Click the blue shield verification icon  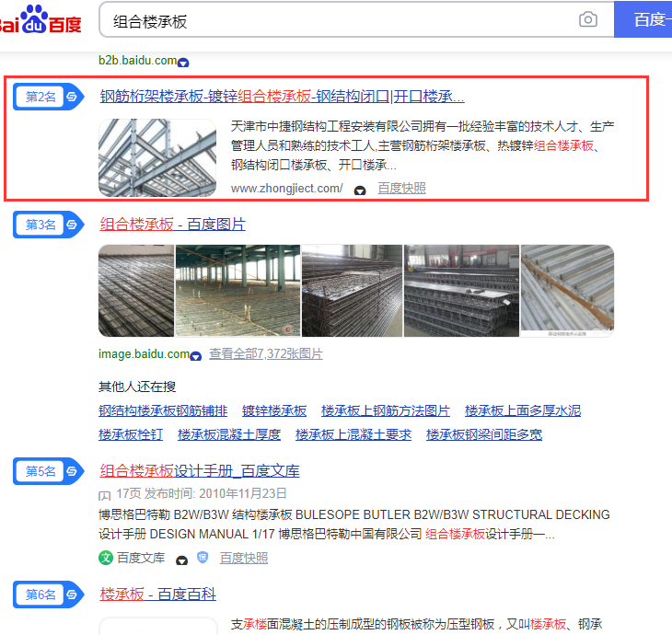click(203, 557)
